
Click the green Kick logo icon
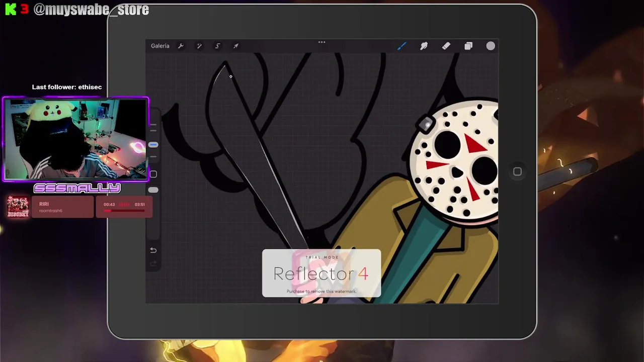pyautogui.click(x=11, y=10)
